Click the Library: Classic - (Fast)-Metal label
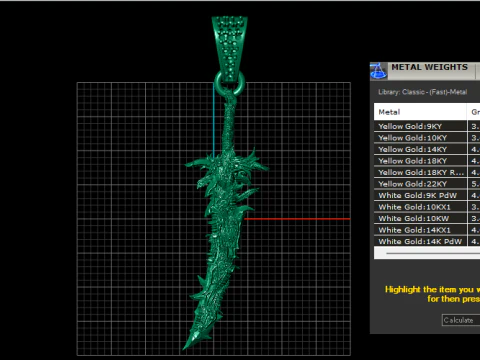The height and width of the screenshot is (360, 480). tap(422, 92)
